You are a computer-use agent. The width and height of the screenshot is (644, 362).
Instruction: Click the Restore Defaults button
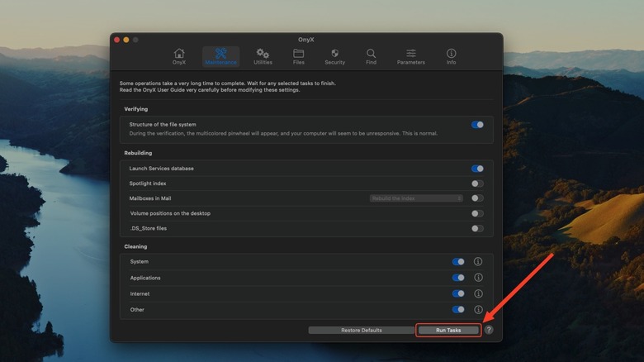coord(361,330)
